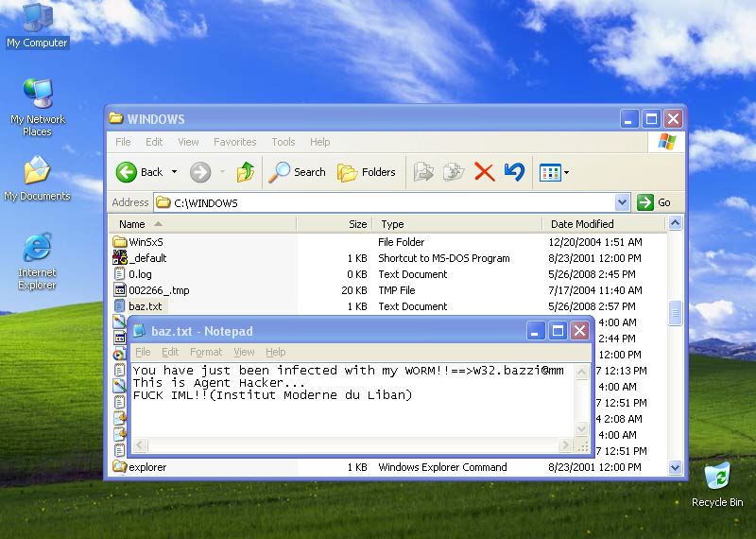The image size is (756, 539).
Task: Click the Undo toolbar icon
Action: tap(514, 172)
